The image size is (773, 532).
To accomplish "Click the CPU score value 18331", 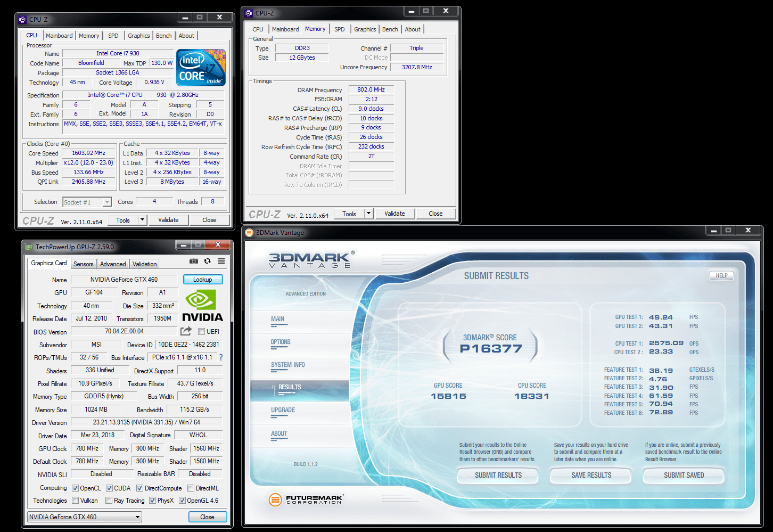I will pos(531,396).
